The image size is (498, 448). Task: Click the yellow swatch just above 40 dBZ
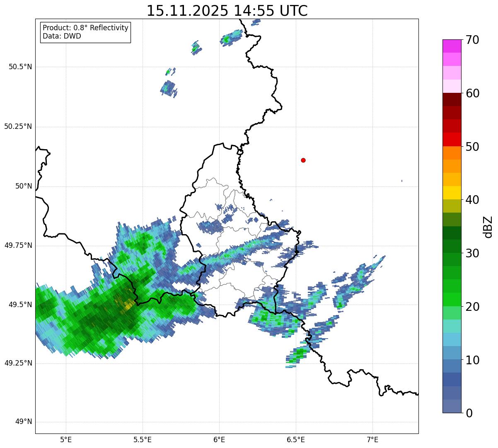point(452,193)
